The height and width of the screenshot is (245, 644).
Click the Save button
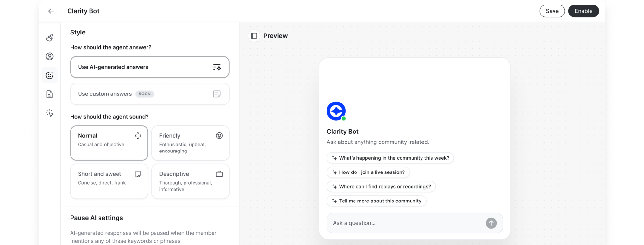tap(552, 11)
